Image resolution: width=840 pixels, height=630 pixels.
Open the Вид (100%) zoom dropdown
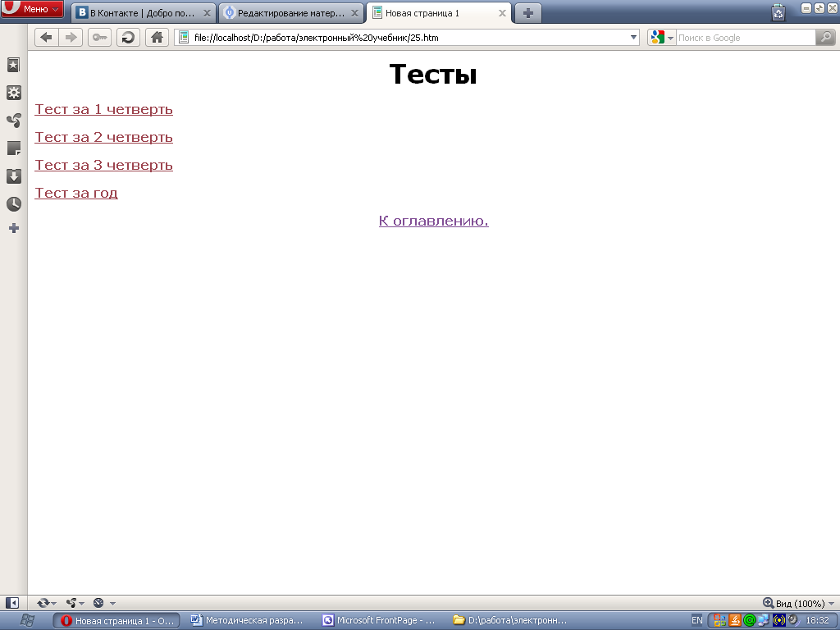coord(805,604)
